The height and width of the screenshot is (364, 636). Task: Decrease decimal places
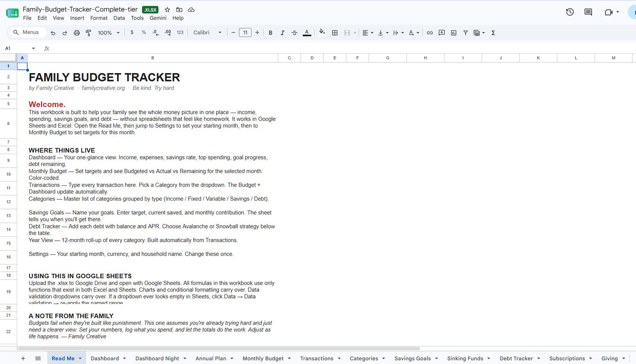click(x=155, y=33)
